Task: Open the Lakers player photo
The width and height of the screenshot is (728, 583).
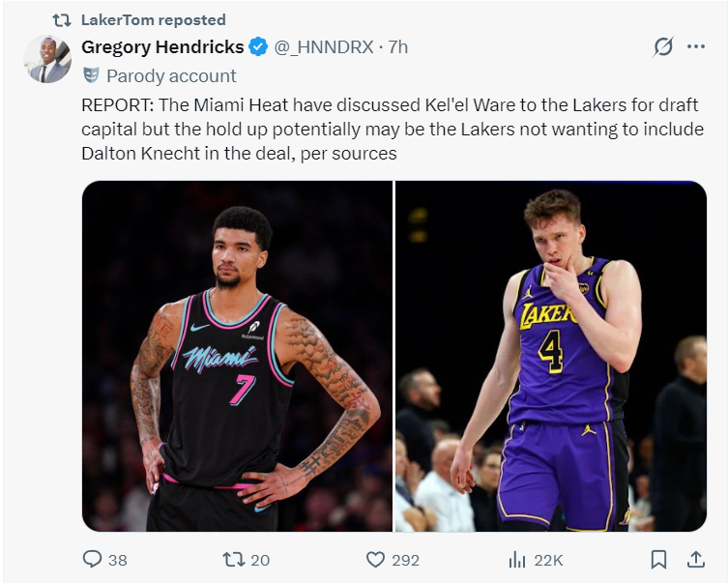Action: pyautogui.click(x=551, y=356)
